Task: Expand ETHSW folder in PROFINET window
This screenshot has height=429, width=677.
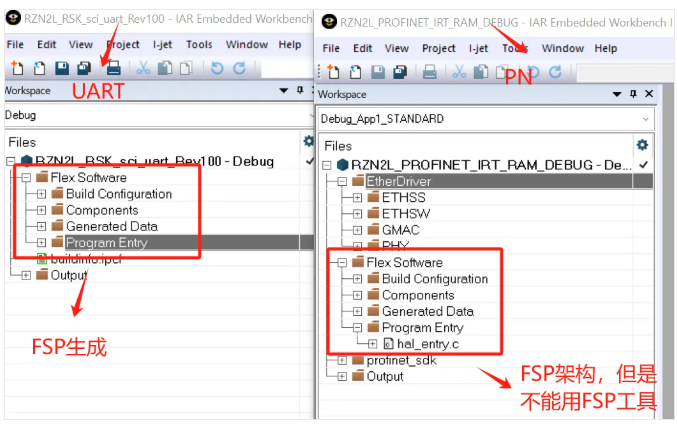Action: point(357,214)
